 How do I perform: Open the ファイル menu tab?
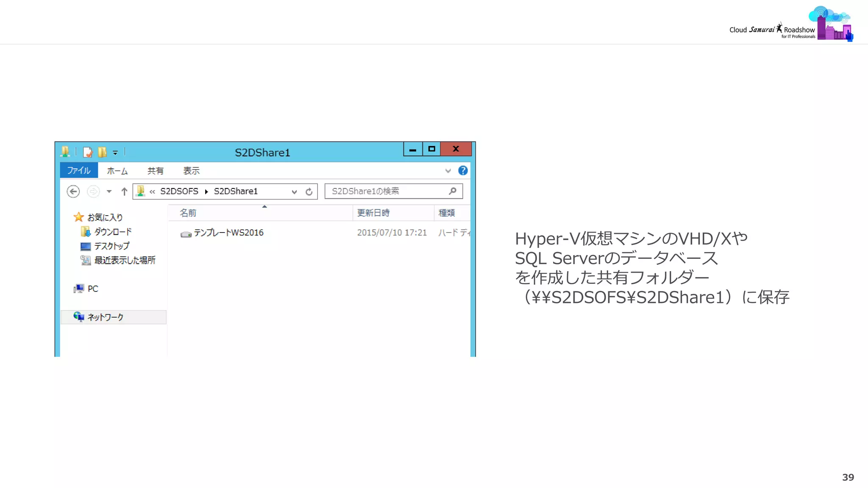tap(79, 170)
